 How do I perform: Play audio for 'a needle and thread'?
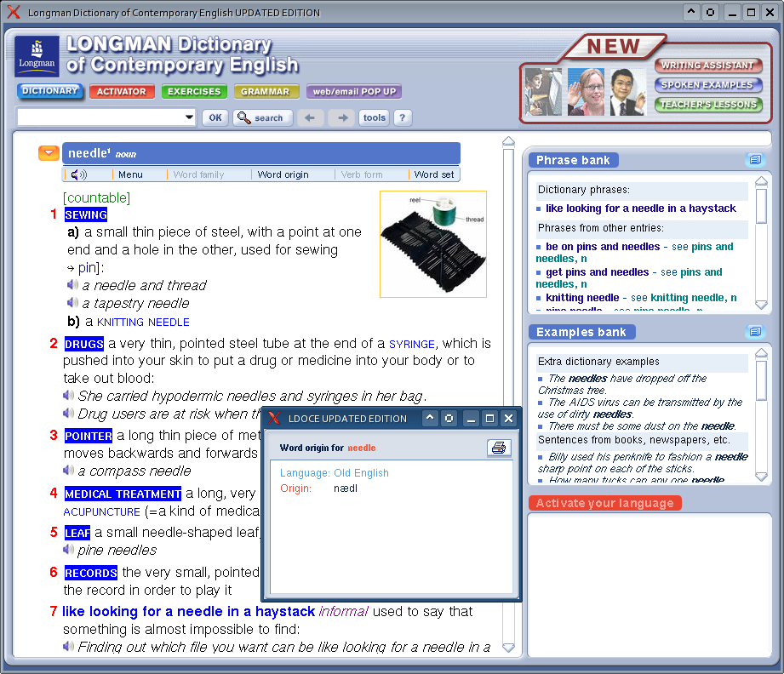pyautogui.click(x=73, y=285)
